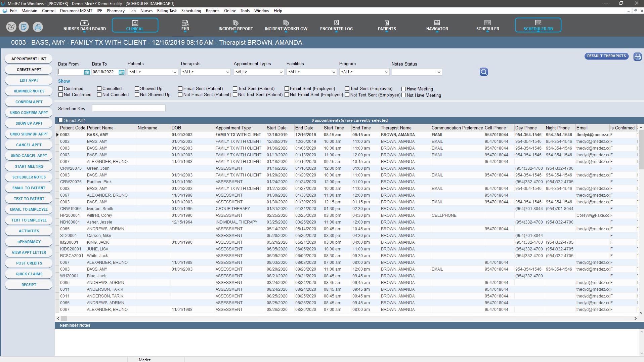Viewport: 644px width, 362px height.
Task: Click the Patient Name column header
Action: (x=111, y=128)
